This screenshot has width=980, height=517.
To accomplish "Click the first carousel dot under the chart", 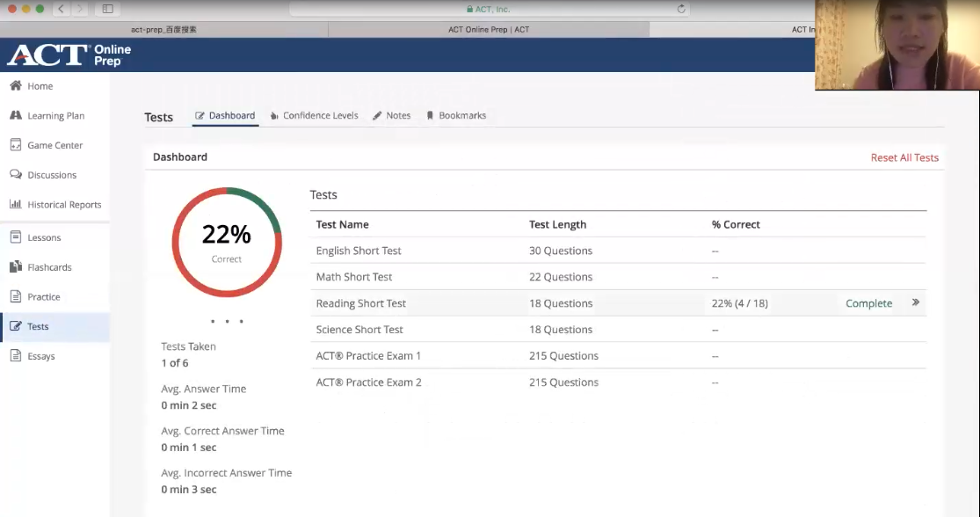I will [213, 321].
